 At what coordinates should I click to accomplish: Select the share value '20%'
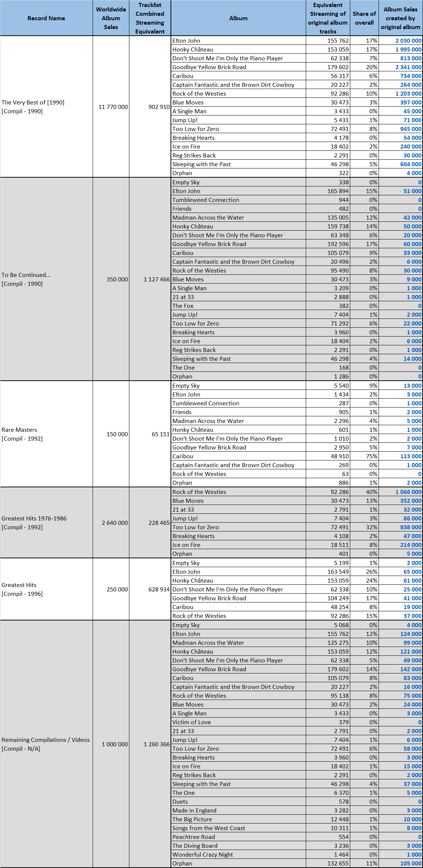click(372, 67)
